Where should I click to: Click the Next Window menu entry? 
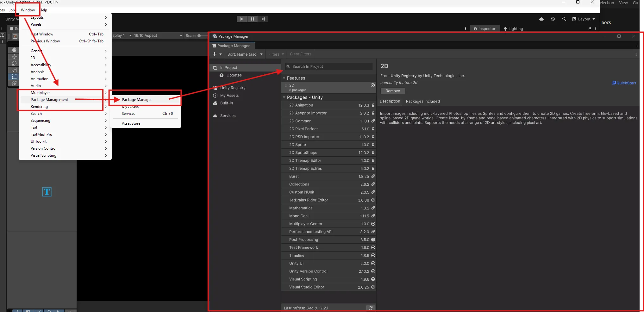point(65,34)
